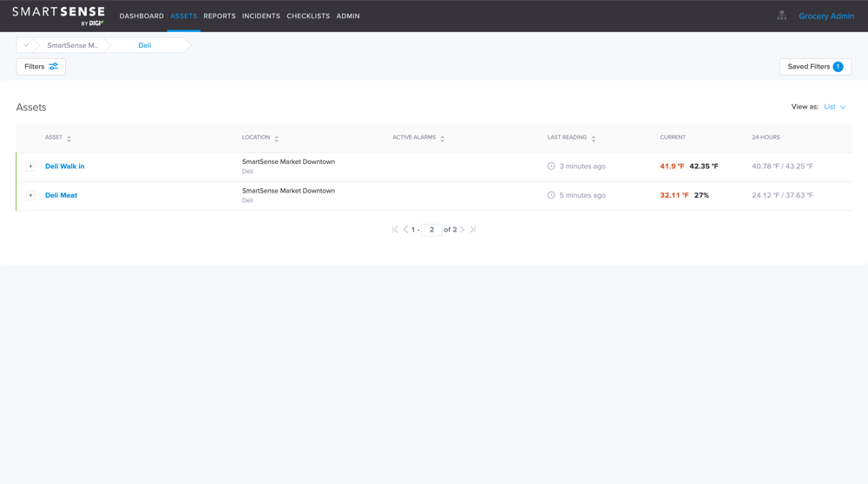This screenshot has height=484, width=868.
Task: Select the Assets tab
Action: point(184,16)
